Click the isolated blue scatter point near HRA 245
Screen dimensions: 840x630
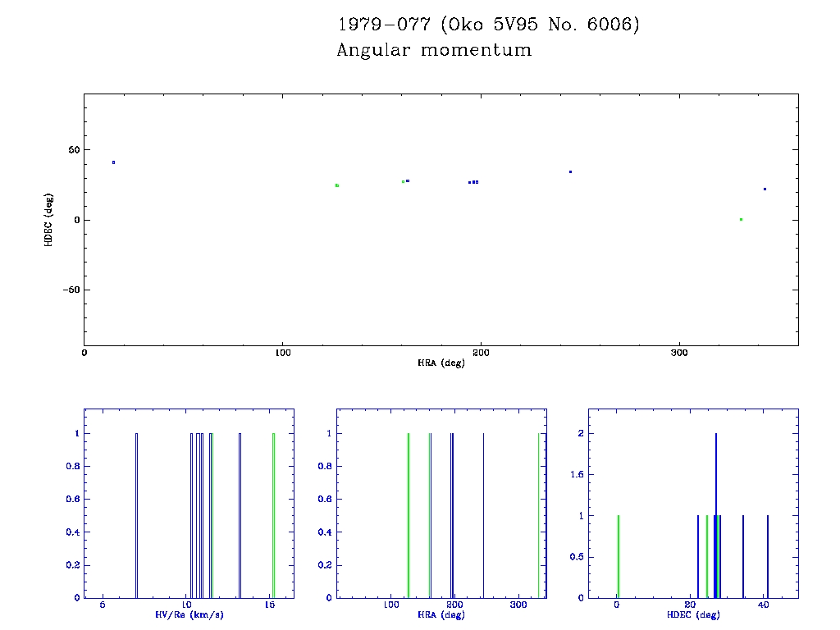[x=570, y=171]
